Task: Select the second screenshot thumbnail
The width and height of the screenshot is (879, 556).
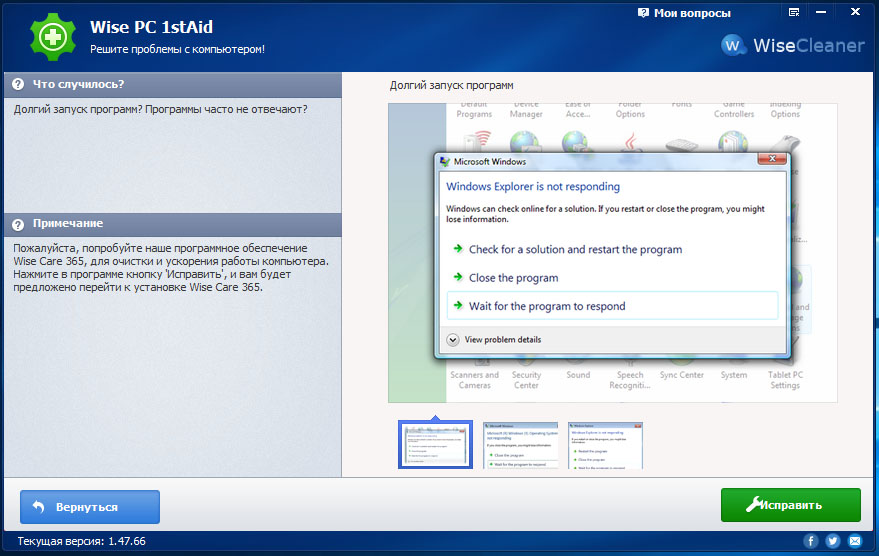Action: (x=520, y=445)
